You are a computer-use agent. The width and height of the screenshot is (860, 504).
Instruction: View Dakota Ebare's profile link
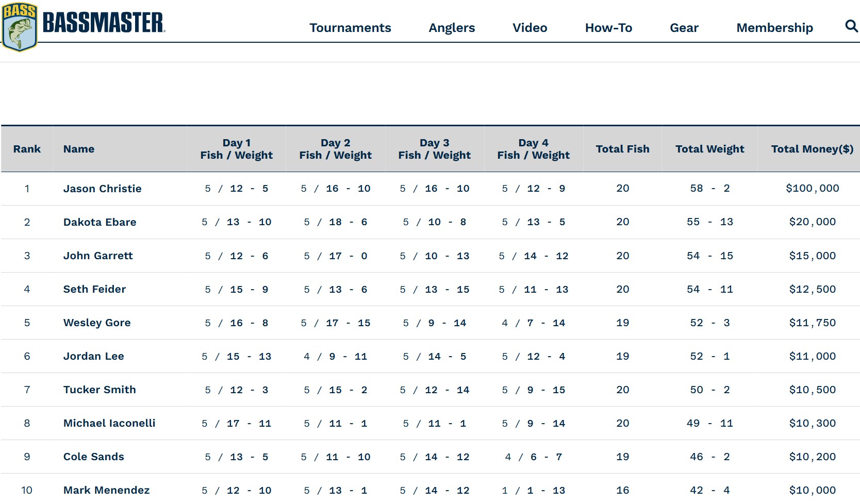[100, 222]
